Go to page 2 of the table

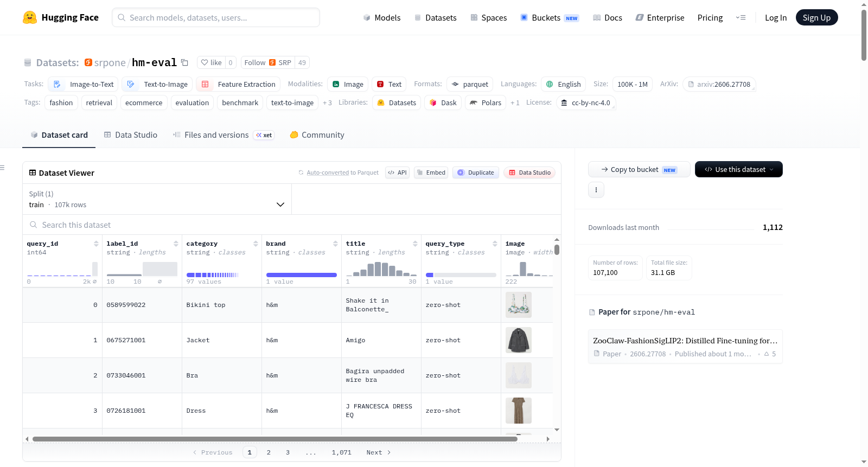[x=269, y=452]
